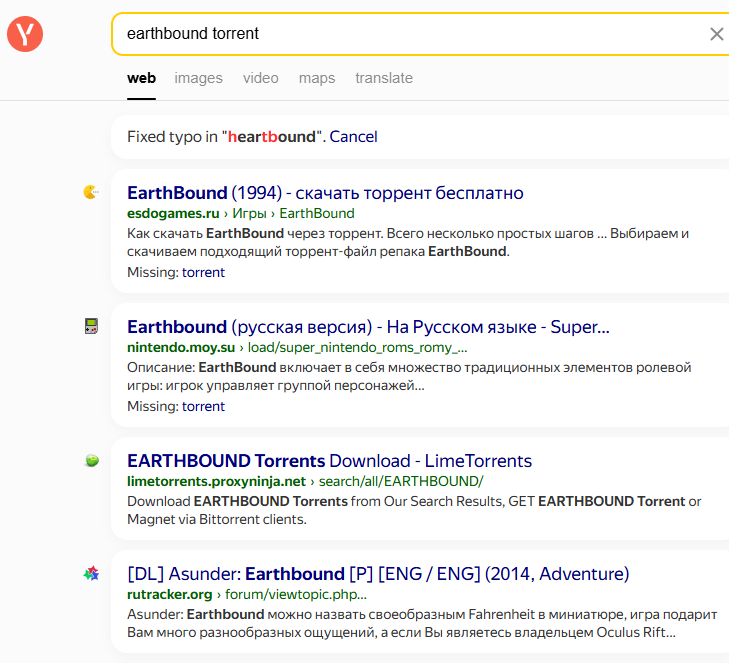This screenshot has height=663, width=729.
Task: Visit the nintendo.moy.su domain link
Action: [x=181, y=348]
